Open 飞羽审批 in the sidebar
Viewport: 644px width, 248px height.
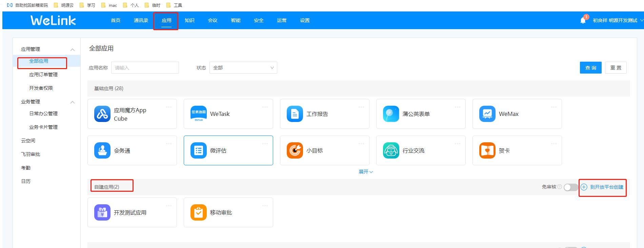(x=31, y=154)
